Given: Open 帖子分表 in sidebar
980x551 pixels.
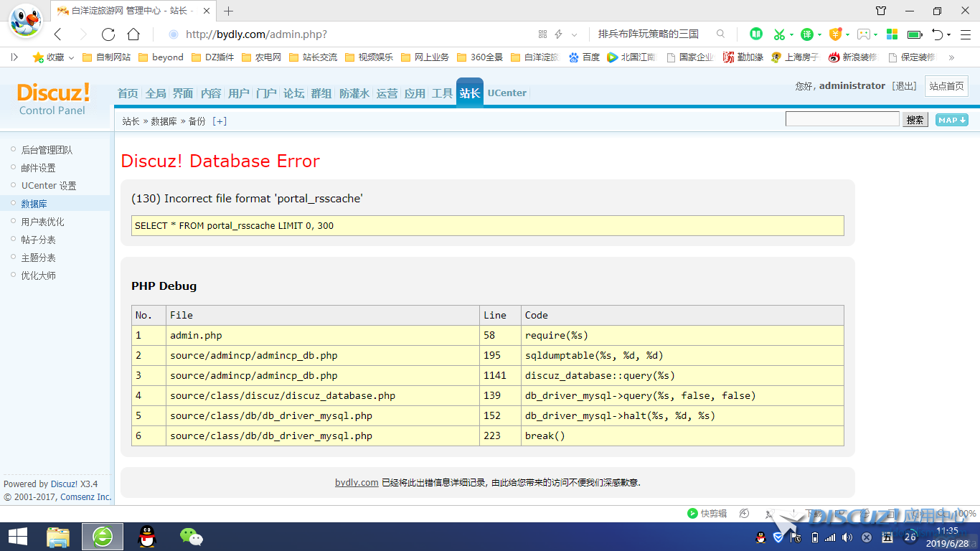Looking at the screenshot, I should 38,240.
